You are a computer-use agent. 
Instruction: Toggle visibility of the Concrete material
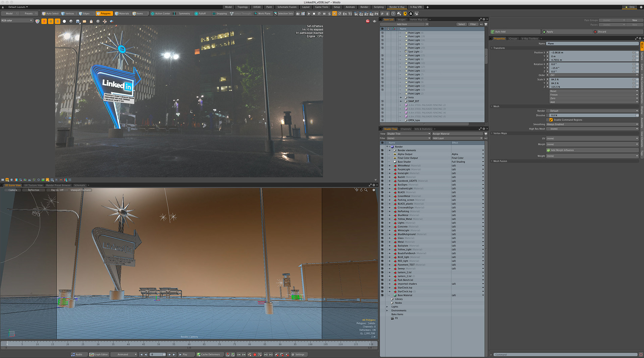coord(382,227)
